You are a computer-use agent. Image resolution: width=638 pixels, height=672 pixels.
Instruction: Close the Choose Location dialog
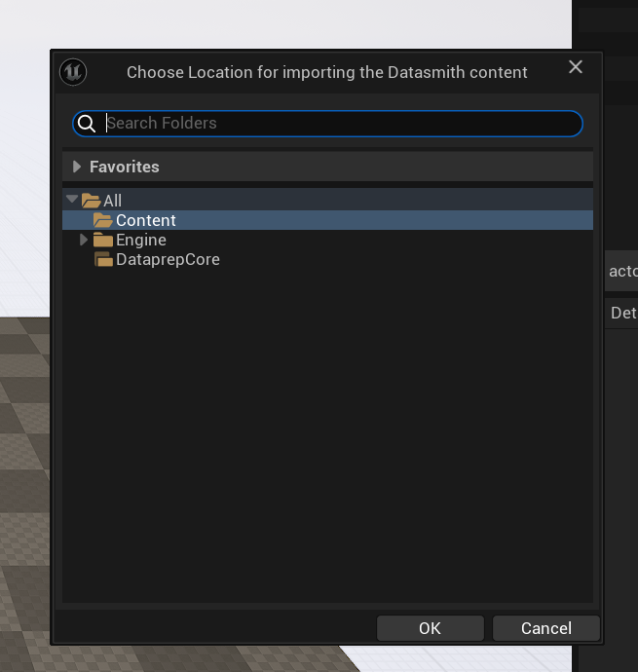pyautogui.click(x=576, y=67)
